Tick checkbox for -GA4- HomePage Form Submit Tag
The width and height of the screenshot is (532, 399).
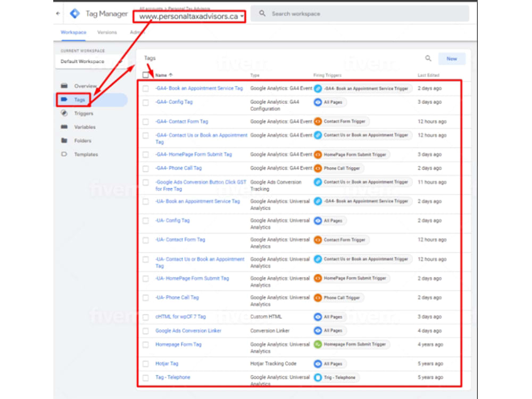146,155
